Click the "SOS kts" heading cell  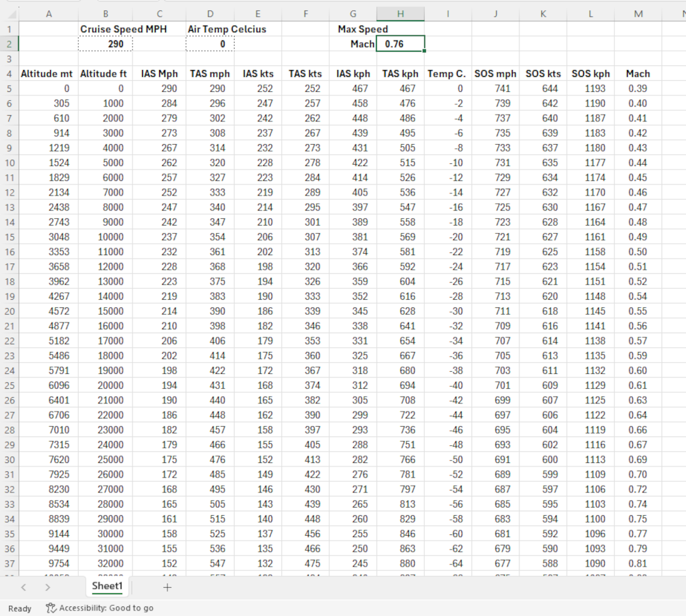(x=543, y=74)
